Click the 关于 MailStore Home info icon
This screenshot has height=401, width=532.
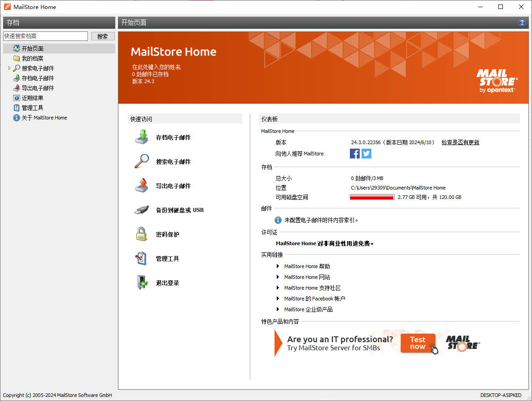16,118
